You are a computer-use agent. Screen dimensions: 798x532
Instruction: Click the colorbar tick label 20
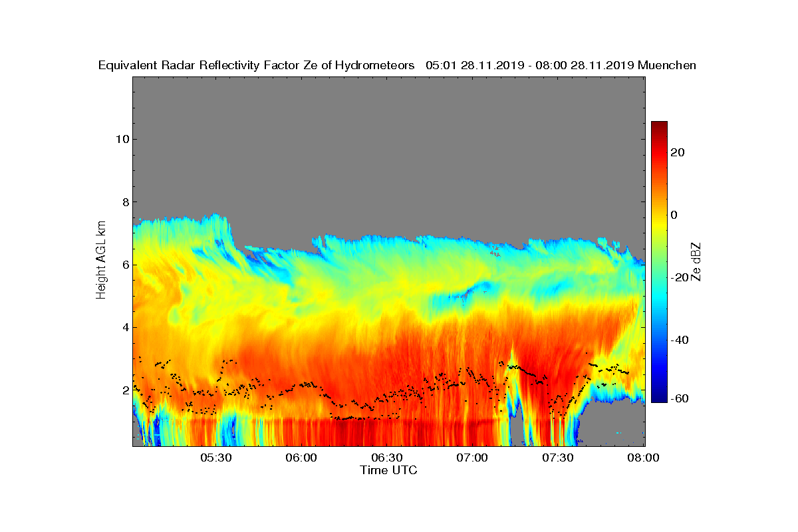pos(678,152)
